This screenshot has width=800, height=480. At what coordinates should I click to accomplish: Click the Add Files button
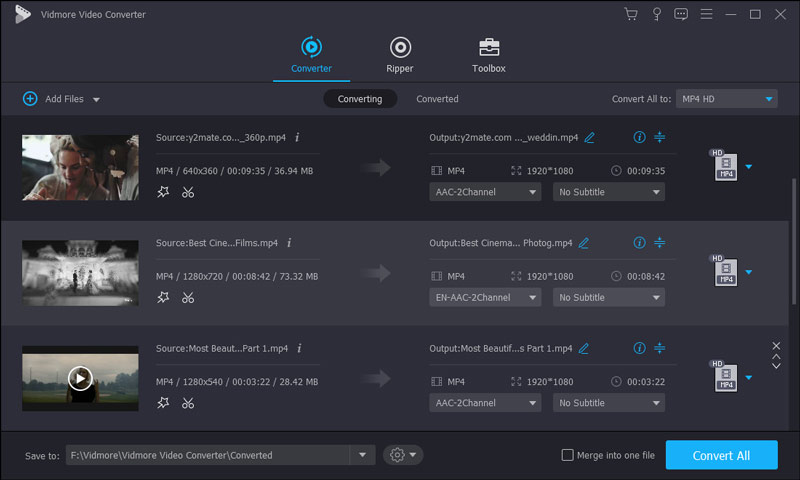(61, 99)
